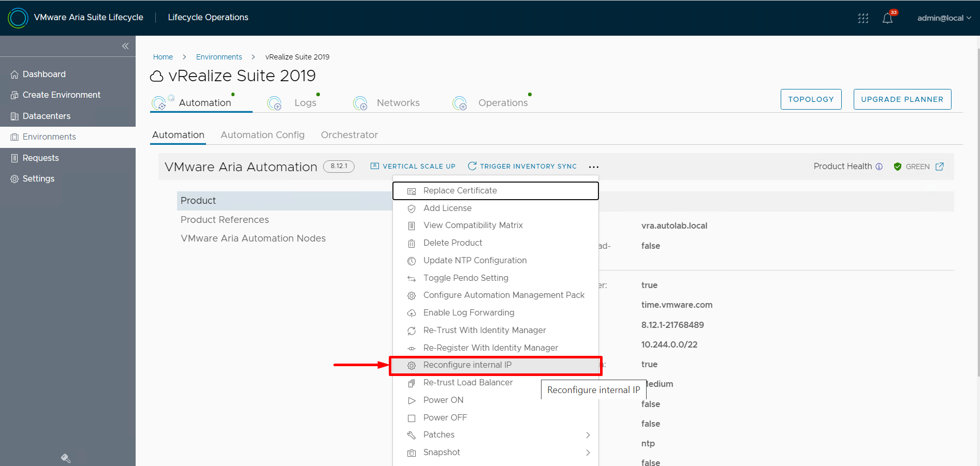Image resolution: width=980 pixels, height=466 pixels.
Task: Open the Snapshot submenu
Action: (496, 453)
